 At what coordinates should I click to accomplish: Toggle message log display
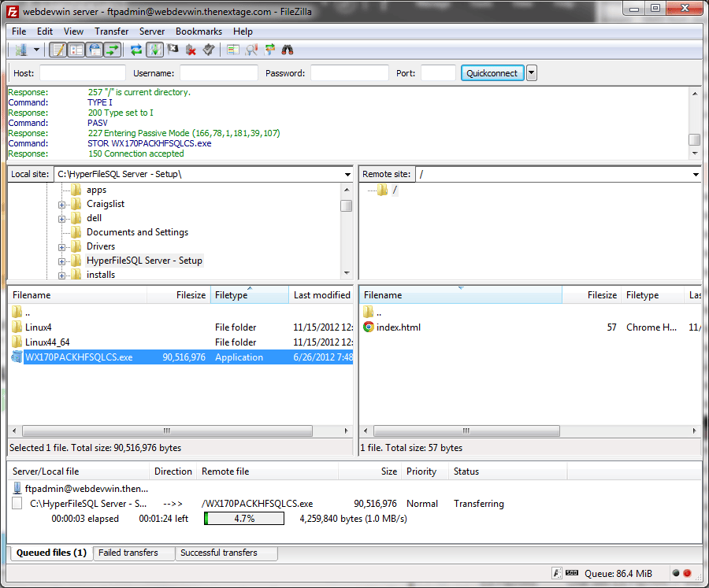coord(58,50)
